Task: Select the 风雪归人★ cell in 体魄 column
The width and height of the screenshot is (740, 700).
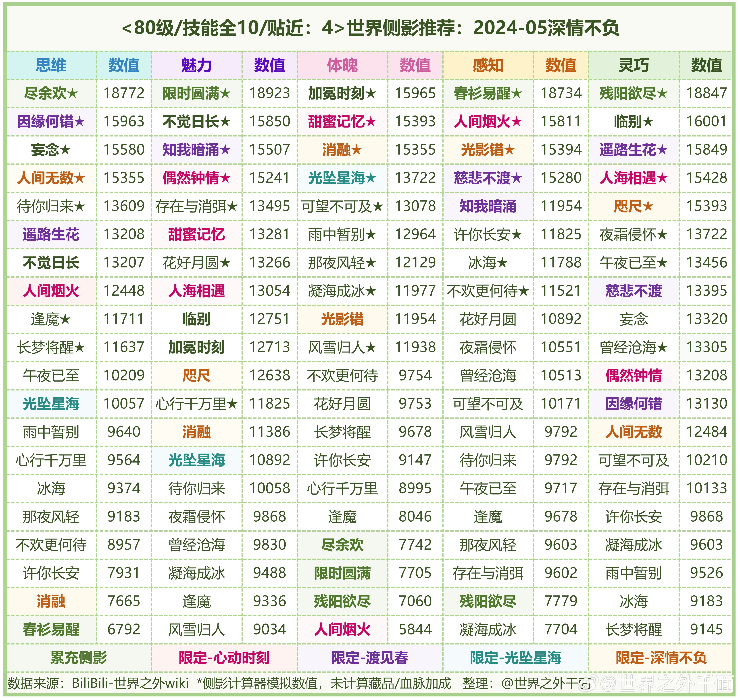Action: [x=342, y=348]
